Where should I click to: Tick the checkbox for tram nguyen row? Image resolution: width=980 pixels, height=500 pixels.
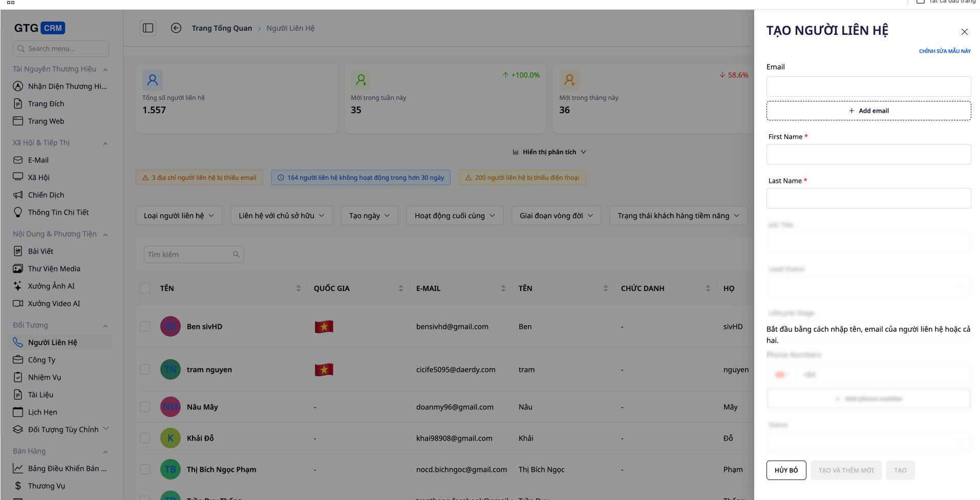(x=145, y=370)
